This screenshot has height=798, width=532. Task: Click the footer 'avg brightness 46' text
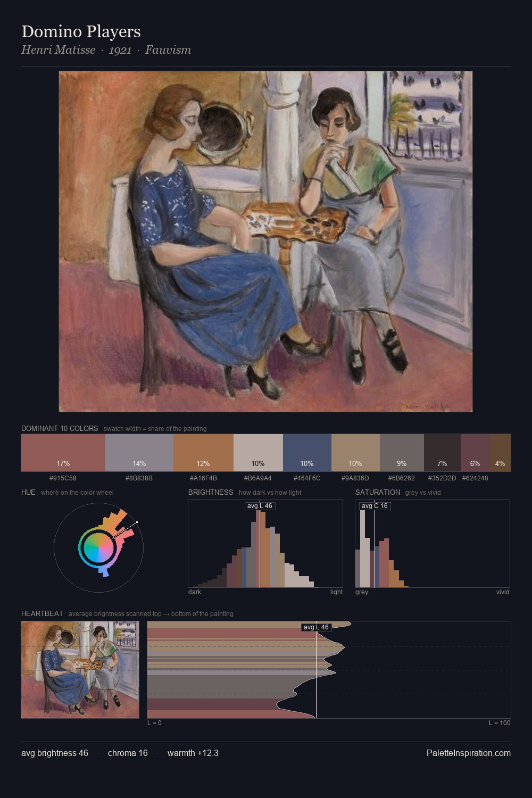pos(55,753)
